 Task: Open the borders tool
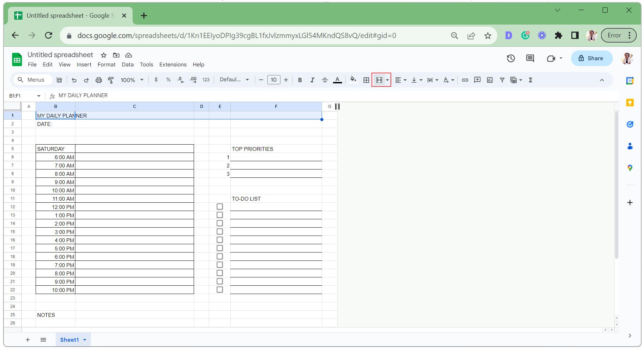[x=366, y=80]
